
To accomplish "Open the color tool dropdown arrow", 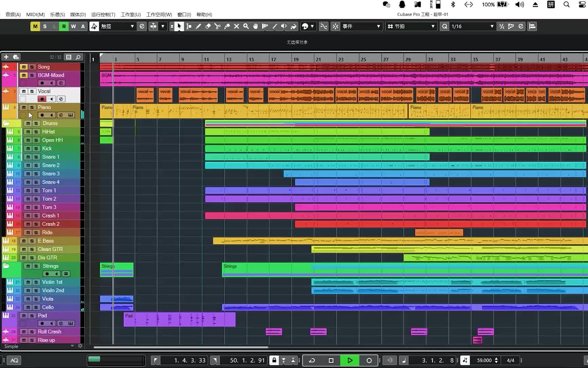I will (312, 26).
